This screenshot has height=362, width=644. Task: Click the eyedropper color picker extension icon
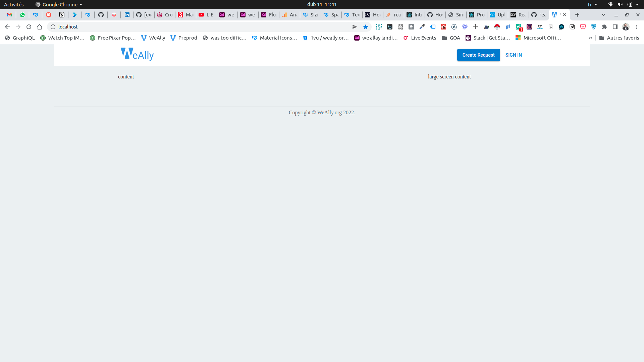point(422,27)
